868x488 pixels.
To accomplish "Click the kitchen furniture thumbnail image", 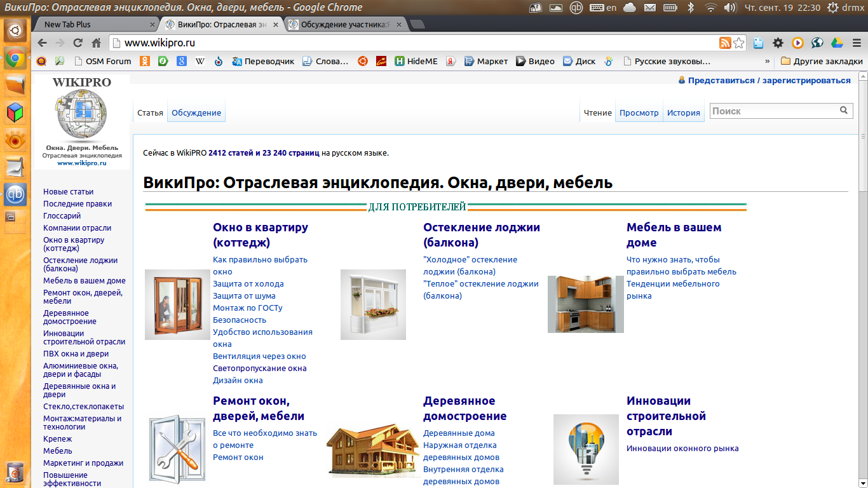I will point(586,304).
